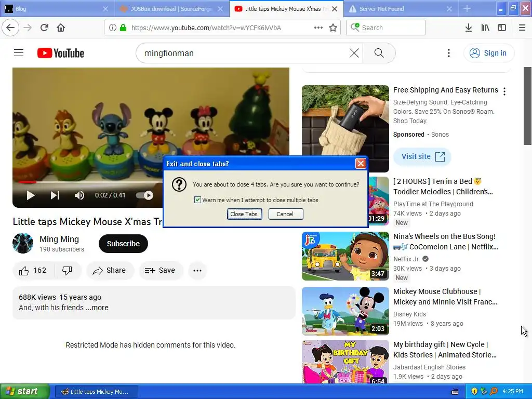Screen dimensions: 532x399
Task: Close the Exit and close tabs dialog
Action: point(361,164)
